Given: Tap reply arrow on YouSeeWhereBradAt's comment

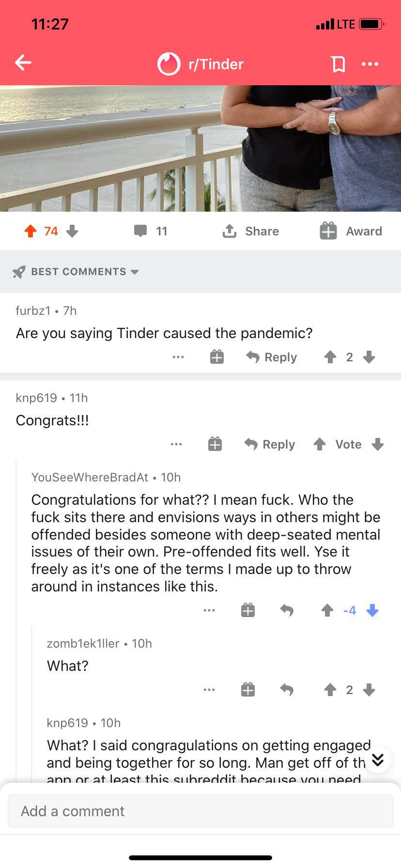Looking at the screenshot, I should tap(287, 610).
